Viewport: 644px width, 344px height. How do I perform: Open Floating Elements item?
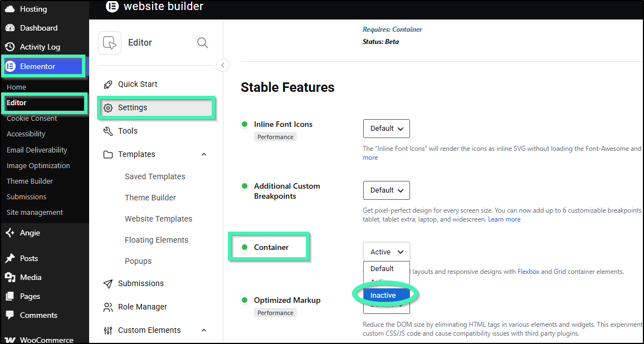(157, 240)
